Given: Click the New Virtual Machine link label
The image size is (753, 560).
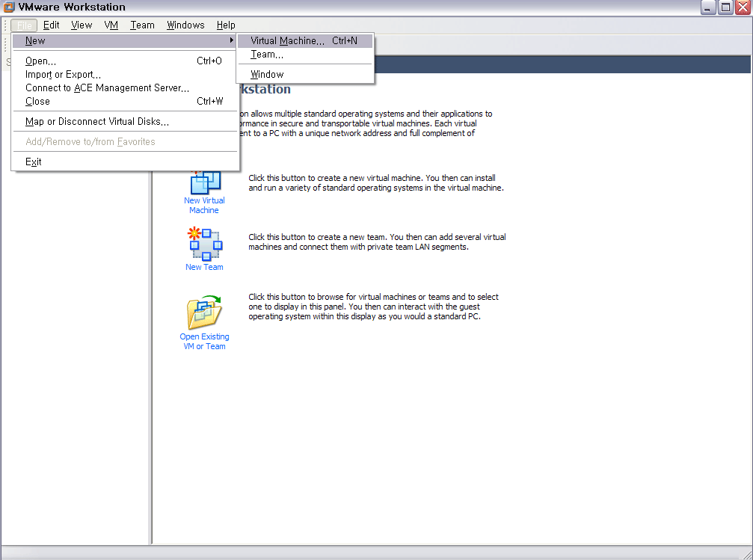Looking at the screenshot, I should pos(204,206).
